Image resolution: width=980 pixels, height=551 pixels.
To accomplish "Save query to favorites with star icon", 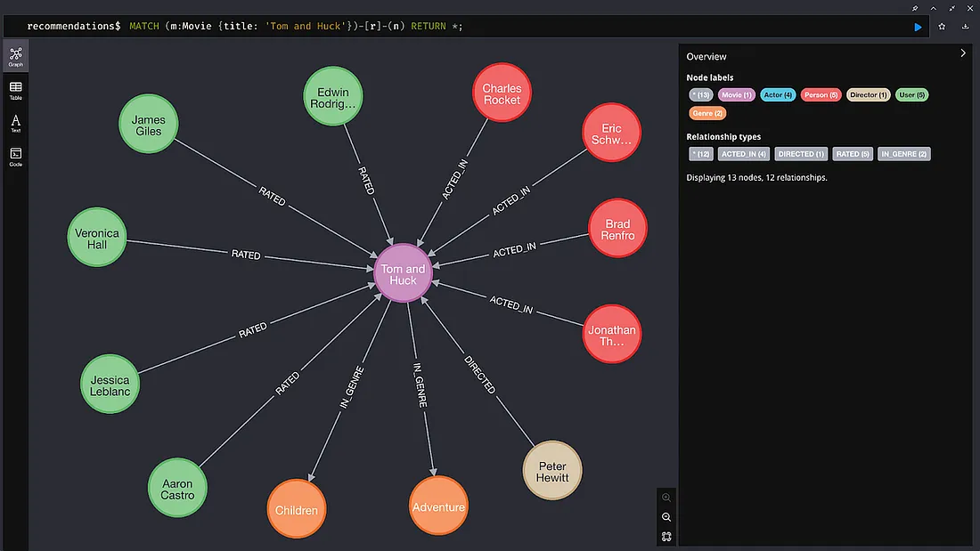I will coord(942,27).
